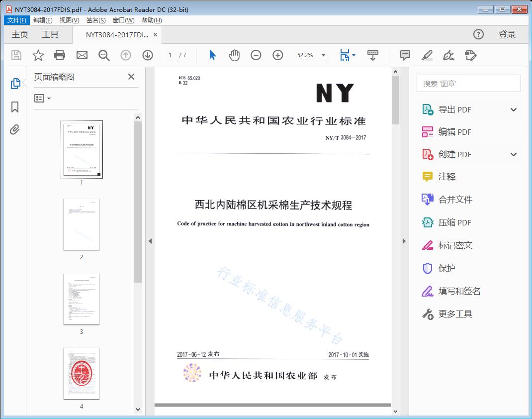Toggle the bookmarks panel in sidebar
Image resolution: width=532 pixels, height=419 pixels.
(15, 107)
